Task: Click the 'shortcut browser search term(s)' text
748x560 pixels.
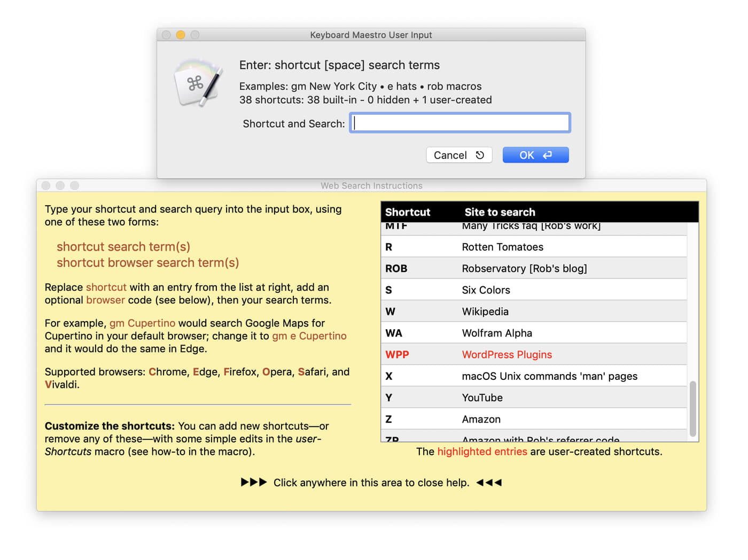Action: pos(148,262)
